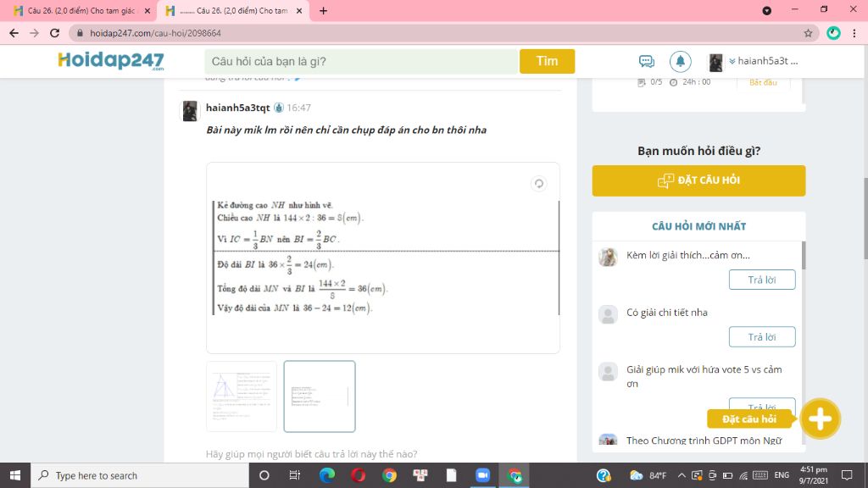Click the floating 'Đặt câu hỏi' label
The height and width of the screenshot is (488, 868).
coord(749,419)
